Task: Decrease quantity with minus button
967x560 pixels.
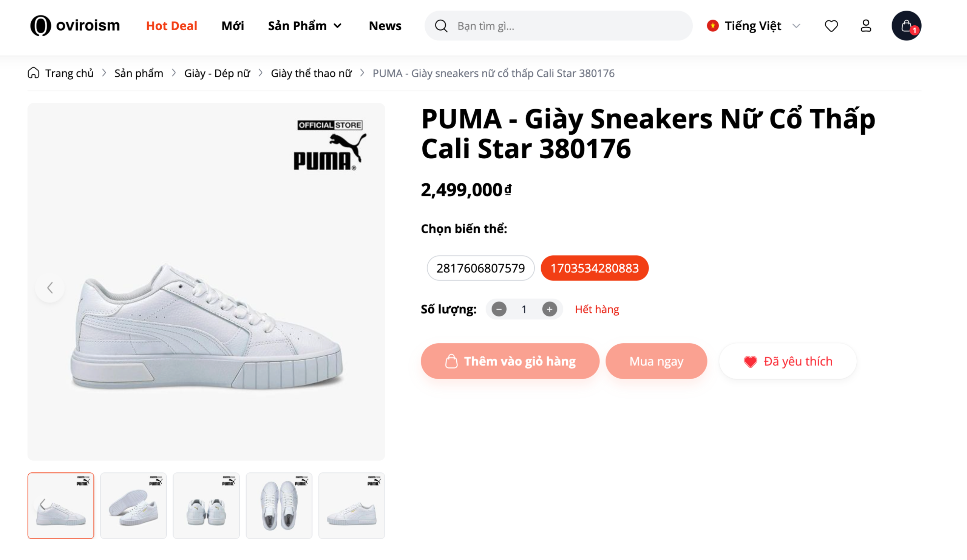Action: point(499,309)
